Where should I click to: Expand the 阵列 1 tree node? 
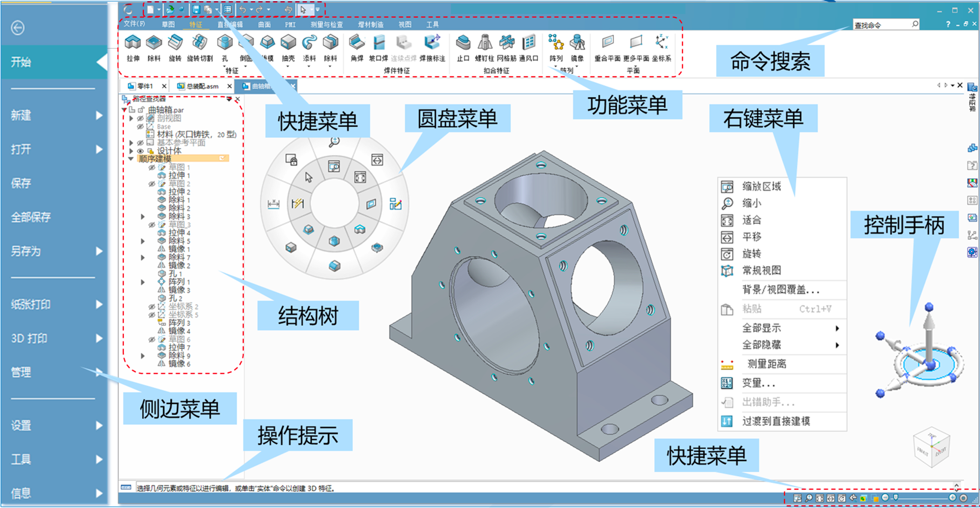click(x=143, y=282)
